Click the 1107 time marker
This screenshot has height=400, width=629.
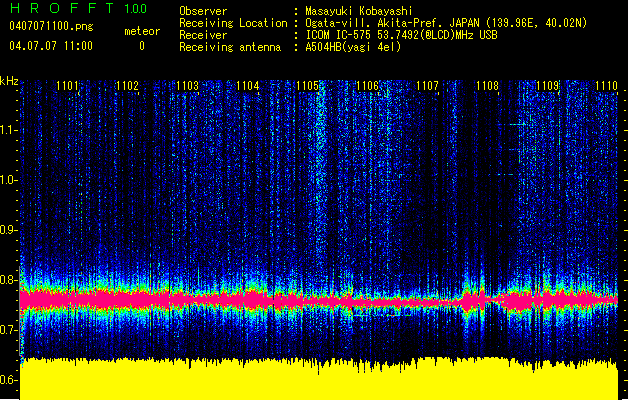pyautogui.click(x=427, y=86)
